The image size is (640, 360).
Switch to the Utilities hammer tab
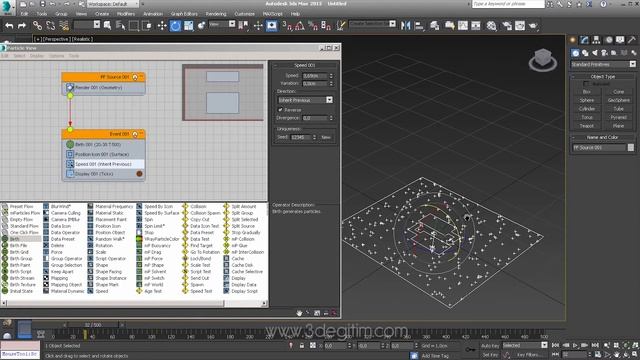tap(632, 40)
